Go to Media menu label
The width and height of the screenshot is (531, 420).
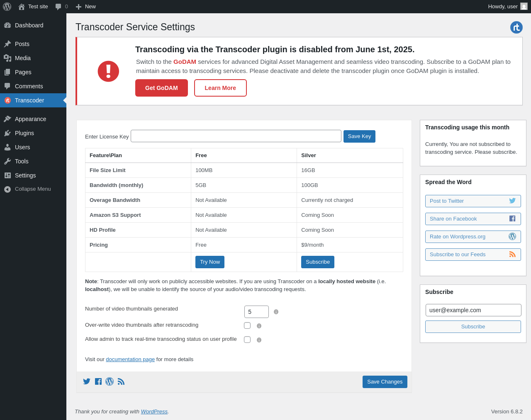pyautogui.click(x=23, y=58)
